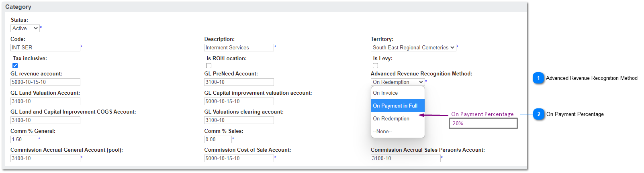Click the Tax inclusive label
This screenshot has width=644, height=173.
(x=30, y=58)
